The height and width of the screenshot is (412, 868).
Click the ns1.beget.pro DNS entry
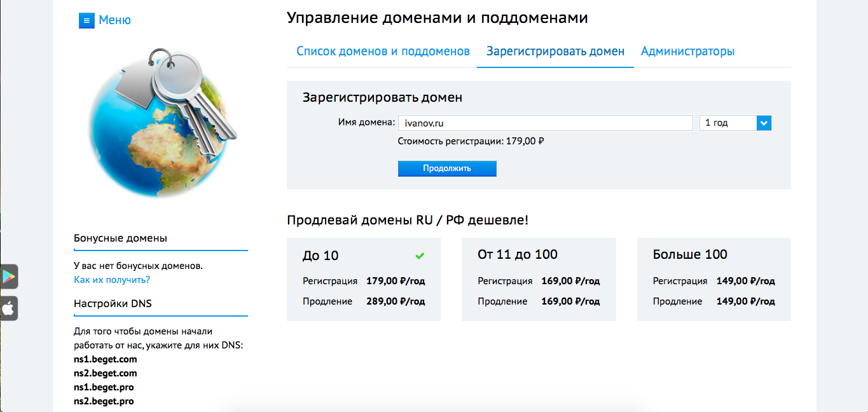click(104, 387)
